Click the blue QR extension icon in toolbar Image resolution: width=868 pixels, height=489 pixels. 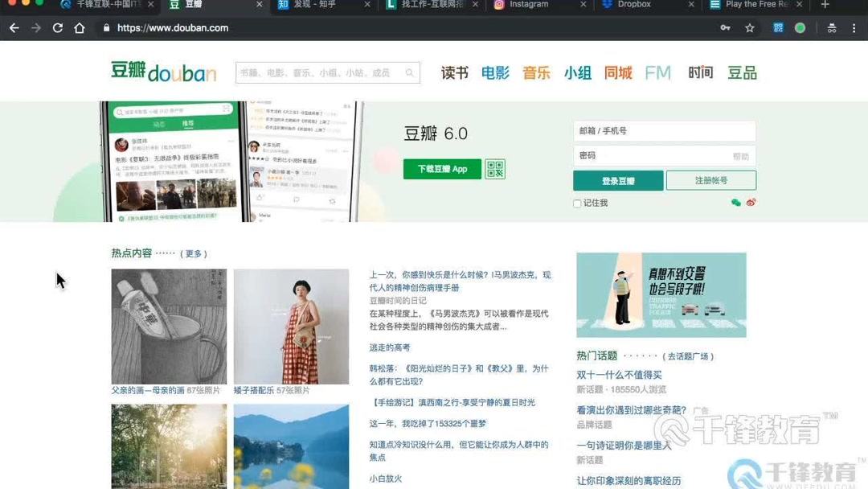777,27
